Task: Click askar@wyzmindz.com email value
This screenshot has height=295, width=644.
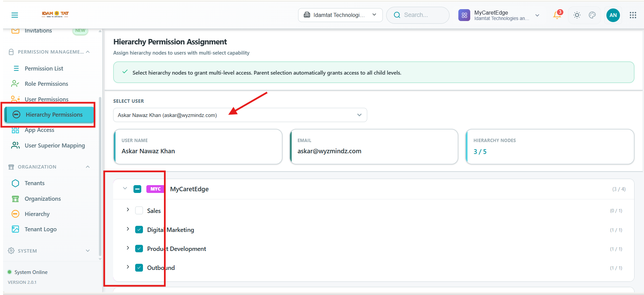Action: pyautogui.click(x=329, y=151)
